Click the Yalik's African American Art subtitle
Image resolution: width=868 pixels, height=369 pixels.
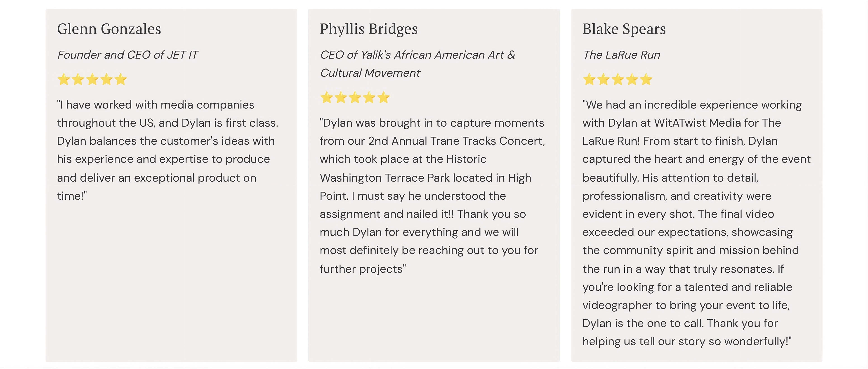(417, 64)
